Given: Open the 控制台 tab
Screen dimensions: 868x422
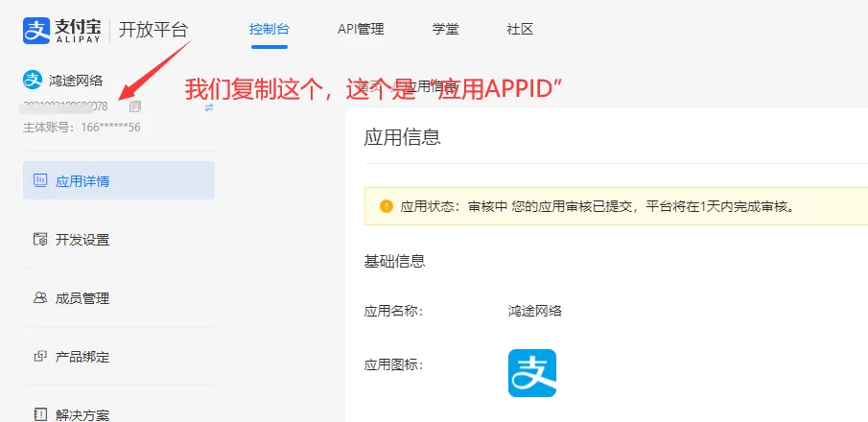Looking at the screenshot, I should 269,29.
